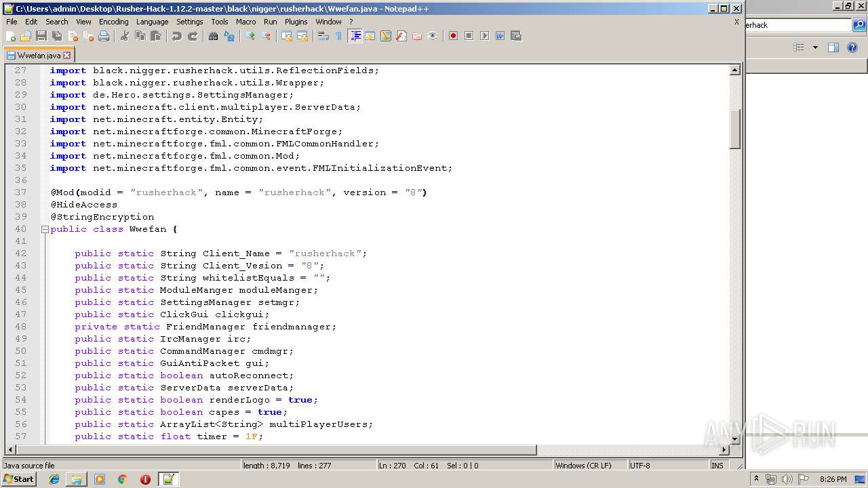Close document using menu bar X
Viewport: 868px width, 488px height.
coord(736,22)
